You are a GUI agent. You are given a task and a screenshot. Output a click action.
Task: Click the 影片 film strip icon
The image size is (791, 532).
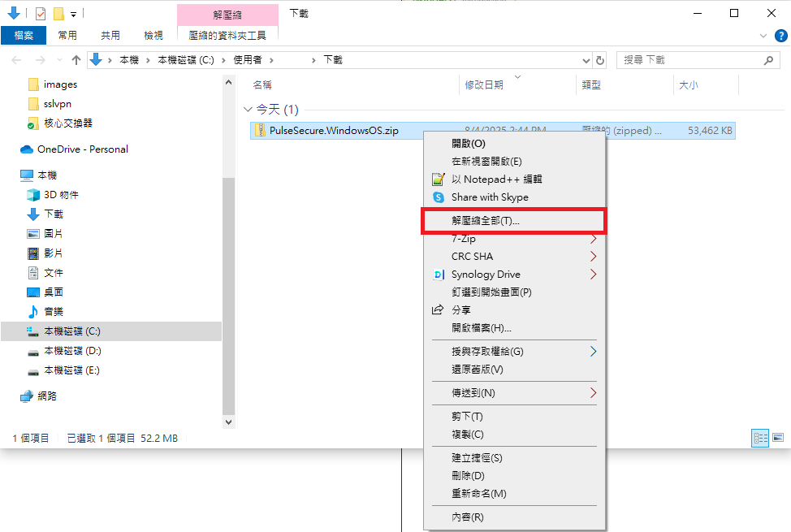point(33,253)
